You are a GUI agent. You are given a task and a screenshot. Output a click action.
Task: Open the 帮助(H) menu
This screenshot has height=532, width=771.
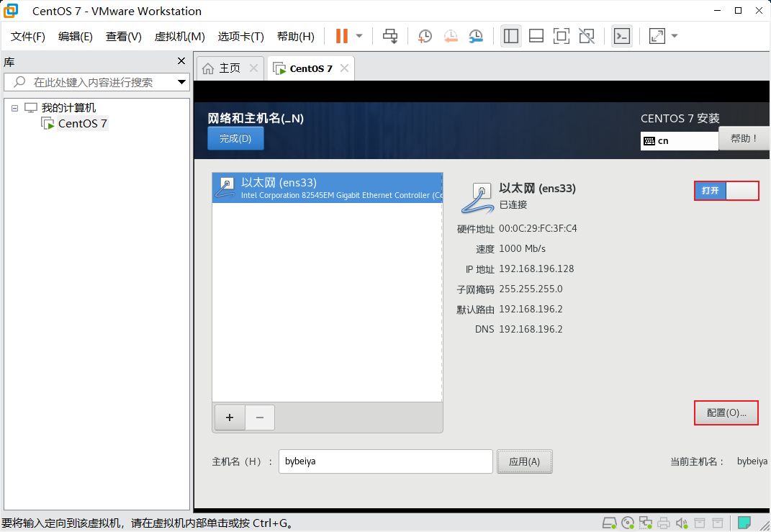pos(296,37)
